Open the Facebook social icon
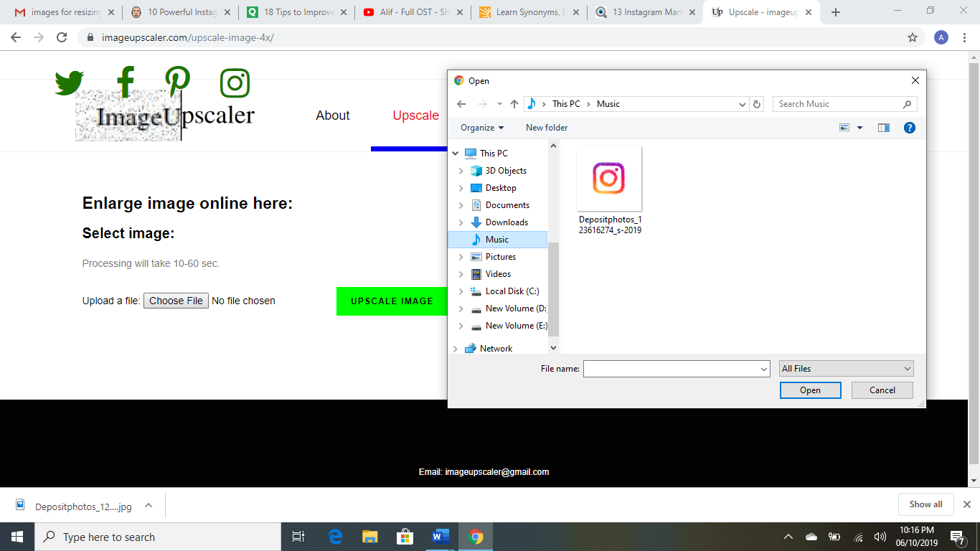 (126, 82)
